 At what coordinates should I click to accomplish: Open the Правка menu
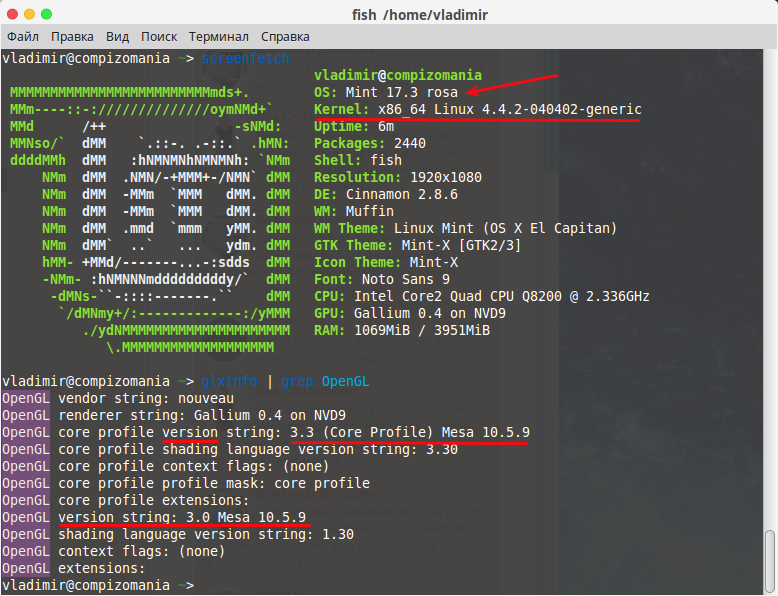point(72,37)
